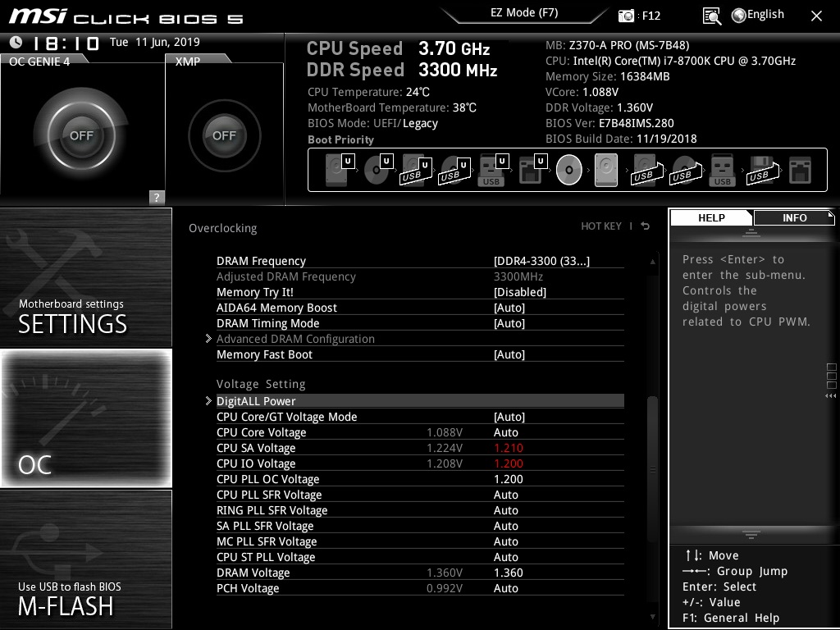
Task: Select the UEFI USB hard disk boot icon
Action: click(x=416, y=170)
